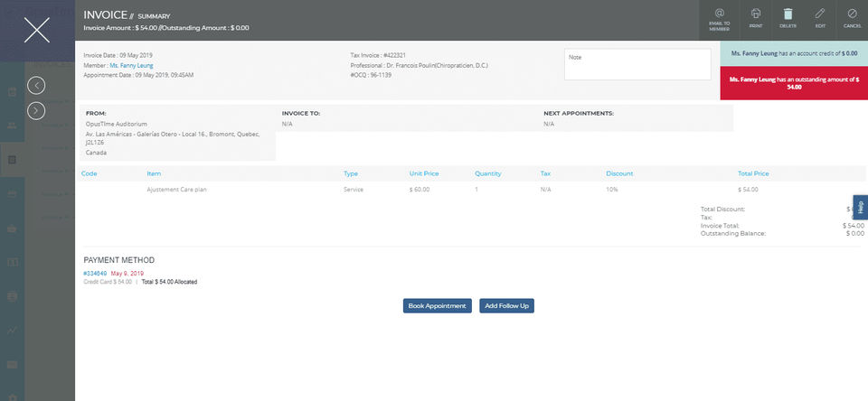The height and width of the screenshot is (401, 868).
Task: Click the account credit of $ 0.00 banner
Action: tap(794, 53)
